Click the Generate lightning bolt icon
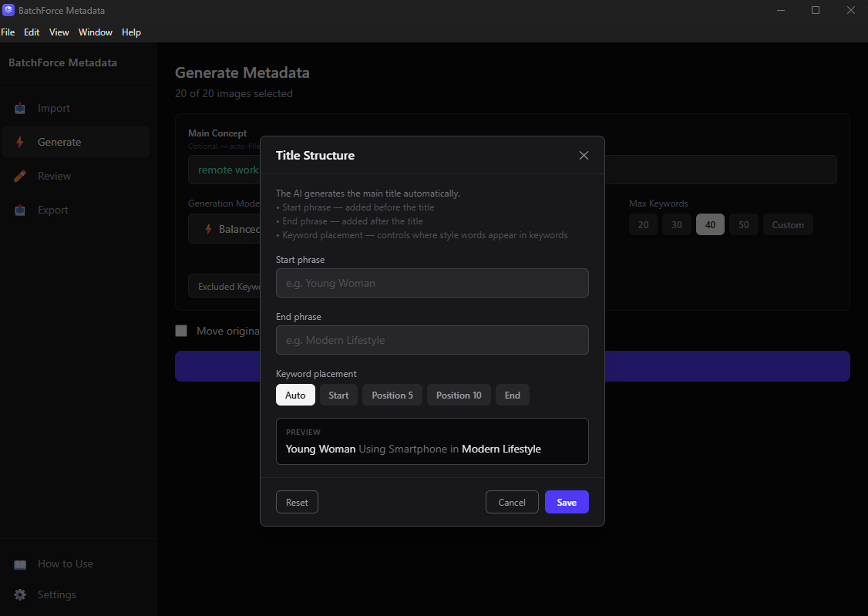868x616 pixels. [19, 142]
